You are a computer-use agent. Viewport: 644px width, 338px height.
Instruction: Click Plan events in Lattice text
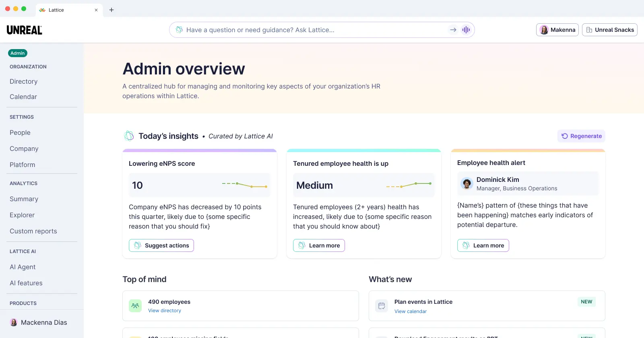pos(423,302)
